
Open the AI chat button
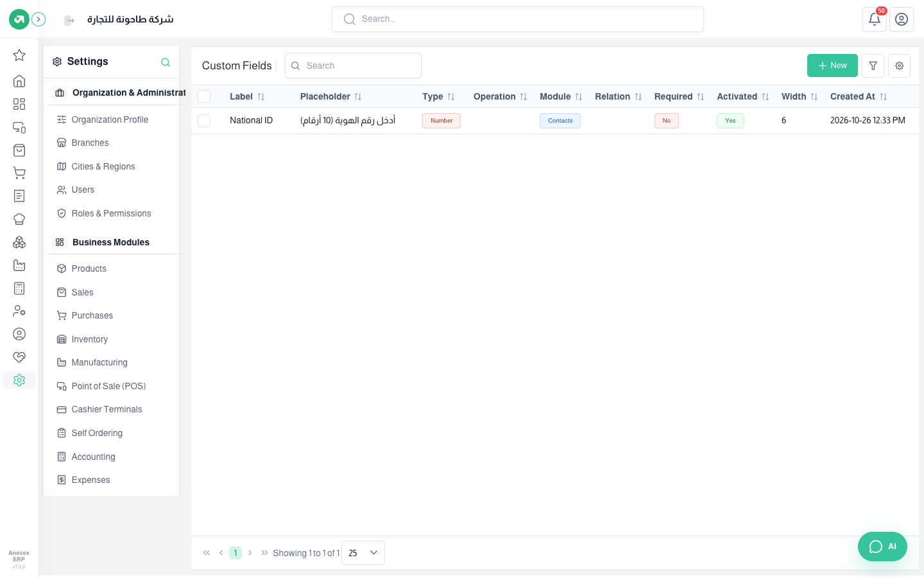click(x=882, y=547)
